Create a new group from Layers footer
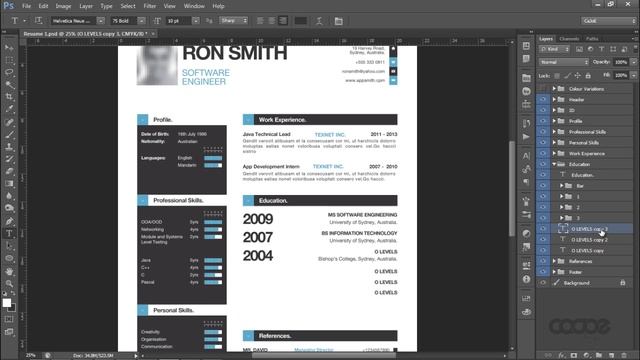Image resolution: width=640 pixels, height=360 pixels. pyautogui.click(x=599, y=356)
